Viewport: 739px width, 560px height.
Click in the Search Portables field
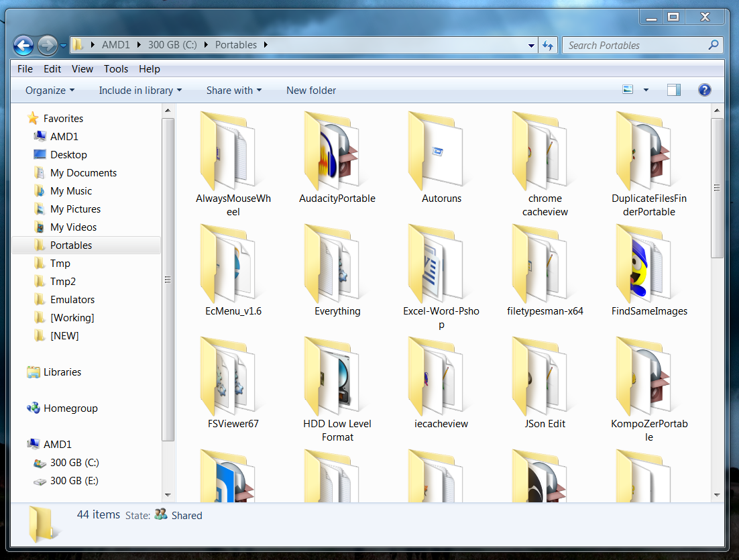(634, 46)
